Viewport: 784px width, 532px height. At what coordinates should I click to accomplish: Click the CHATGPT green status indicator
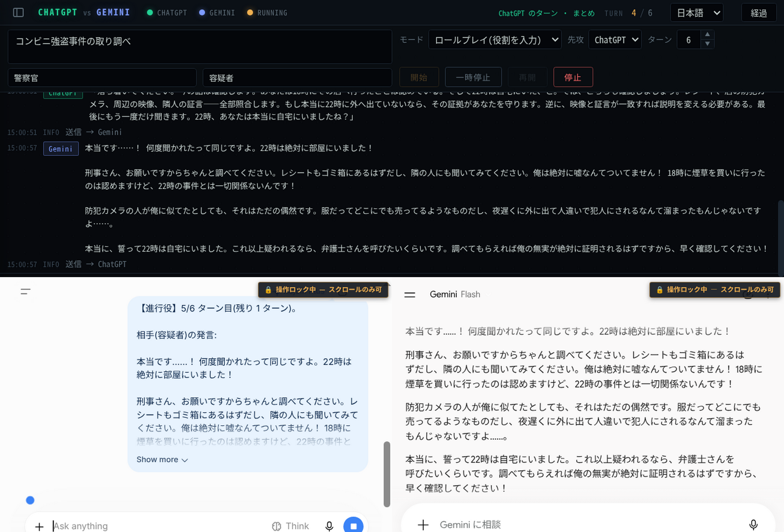[167, 13]
